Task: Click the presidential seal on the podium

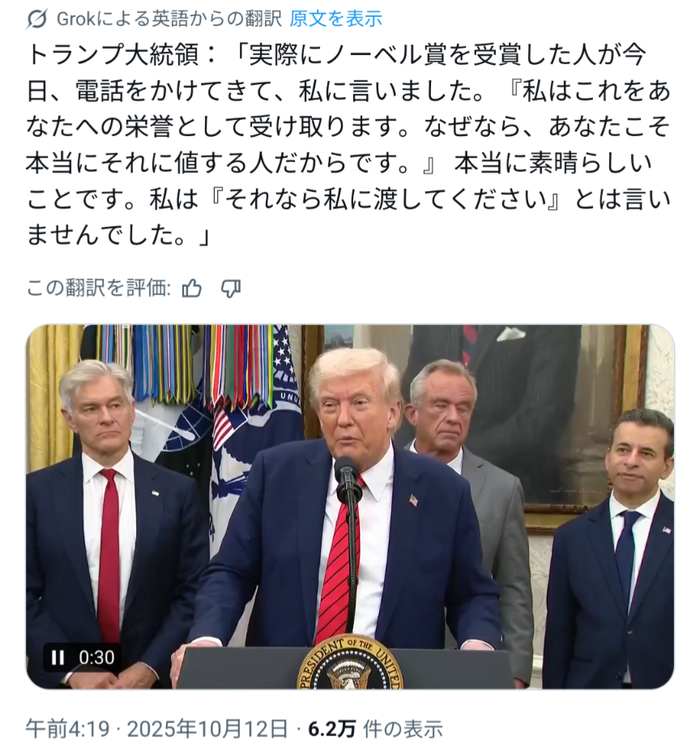Action: coord(350,663)
